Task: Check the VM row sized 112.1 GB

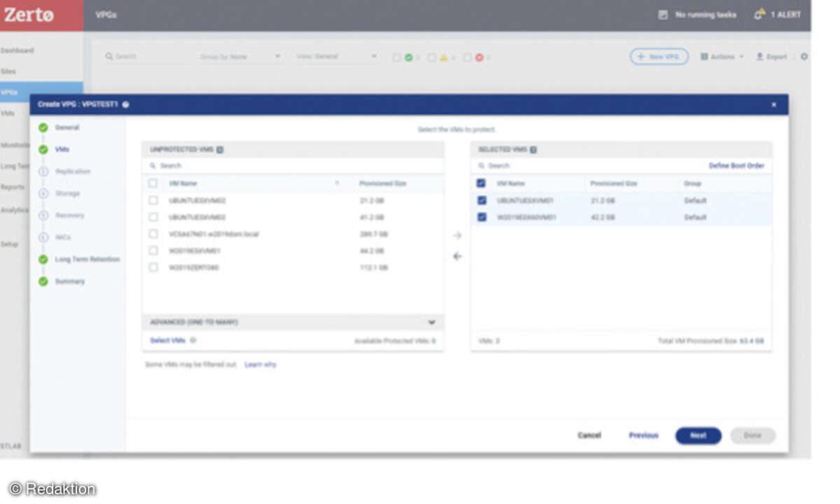Action: (153, 267)
